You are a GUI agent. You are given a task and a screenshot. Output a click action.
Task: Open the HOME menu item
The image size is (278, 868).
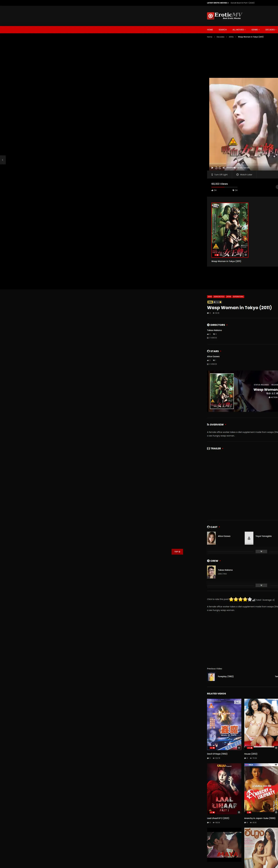210,30
